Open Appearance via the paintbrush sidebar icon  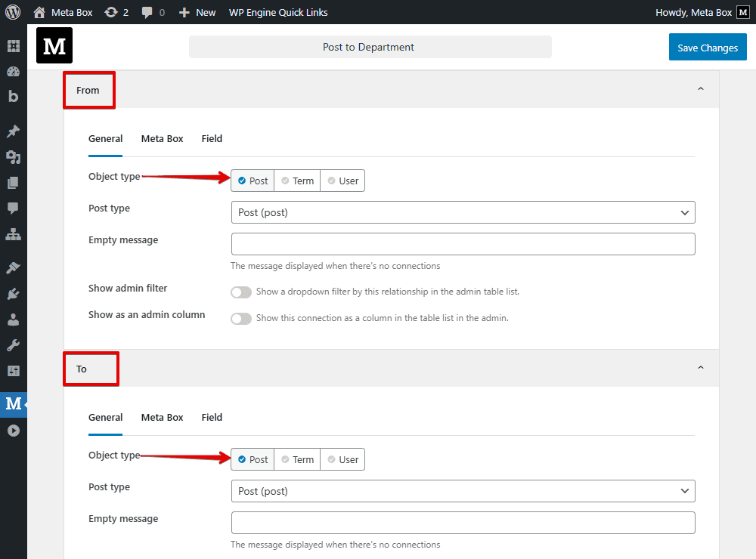point(13,268)
